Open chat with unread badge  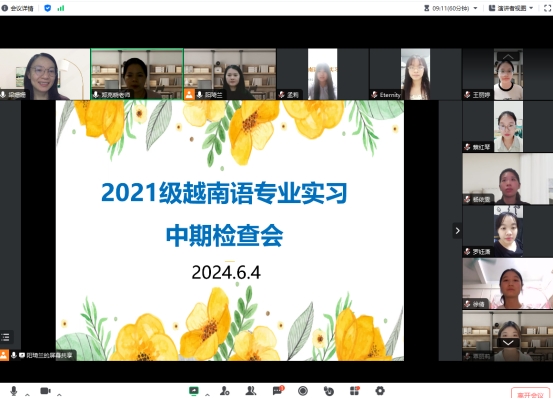pyautogui.click(x=278, y=390)
